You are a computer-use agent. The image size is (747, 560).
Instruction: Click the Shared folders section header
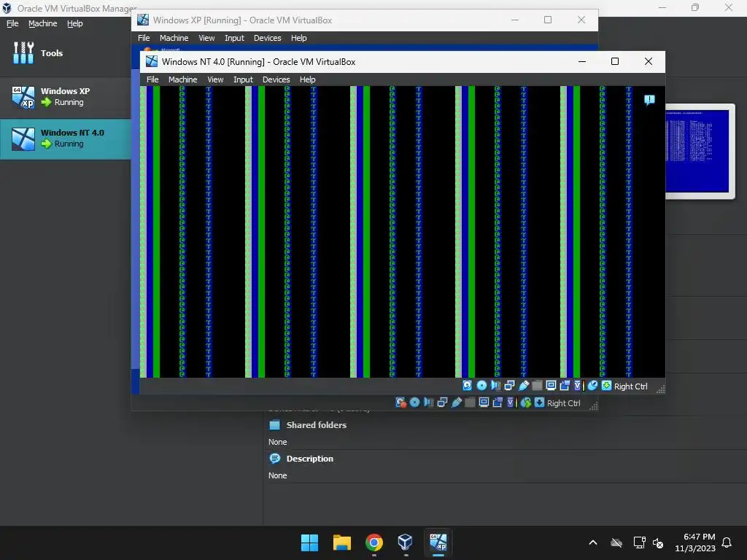tap(316, 425)
